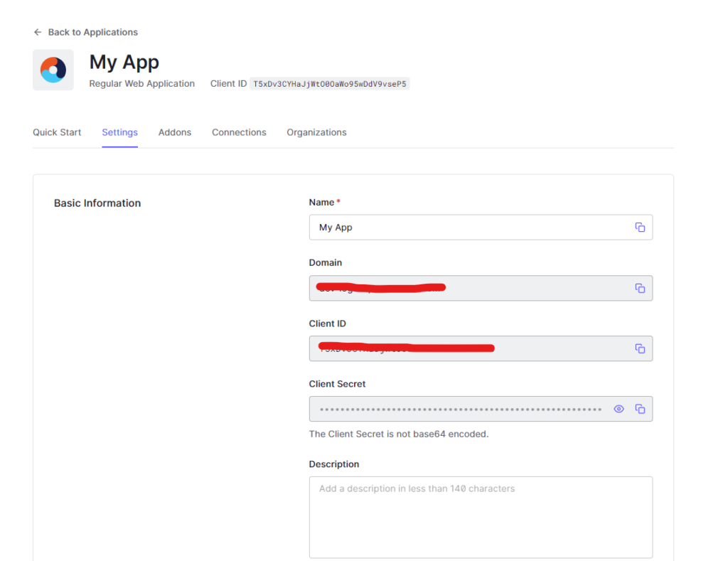728x561 pixels.
Task: Click the copy icon beside Client Secret
Action: [x=639, y=409]
